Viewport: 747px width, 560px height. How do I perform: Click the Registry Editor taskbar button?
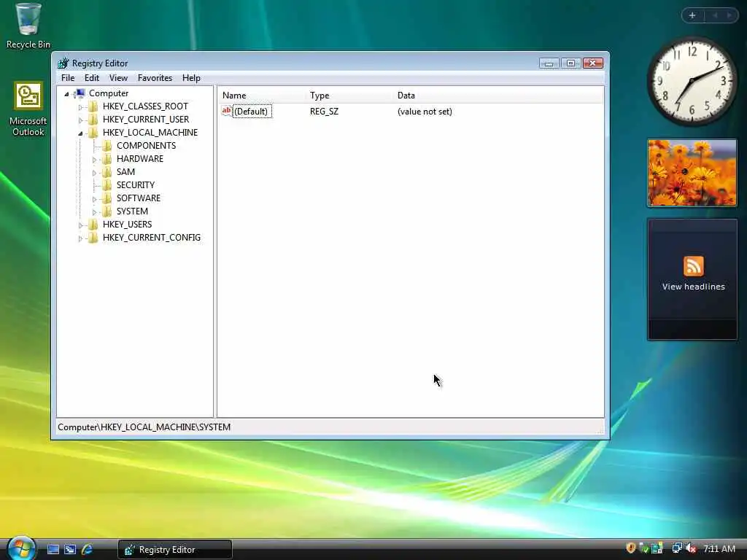click(x=175, y=550)
